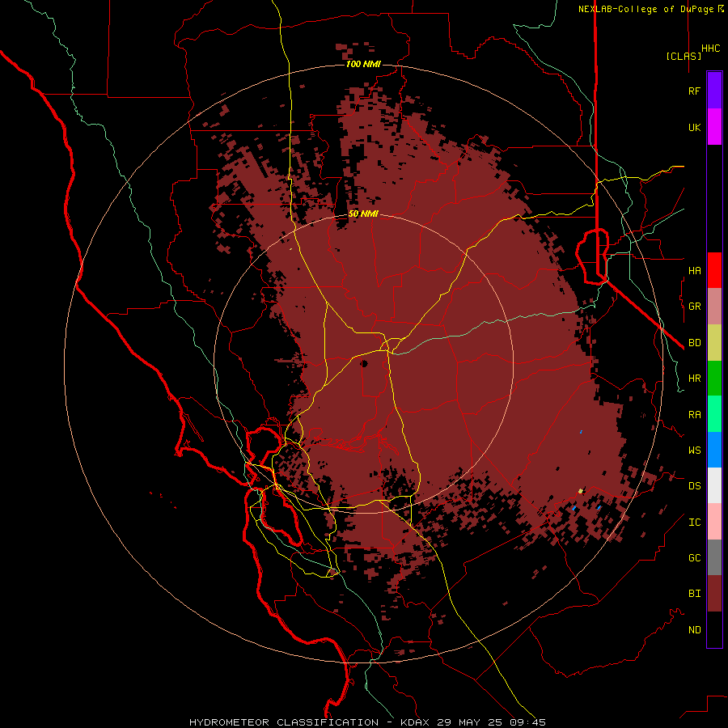
Task: Click the 100 NMI range ring label
Action: pyautogui.click(x=363, y=64)
